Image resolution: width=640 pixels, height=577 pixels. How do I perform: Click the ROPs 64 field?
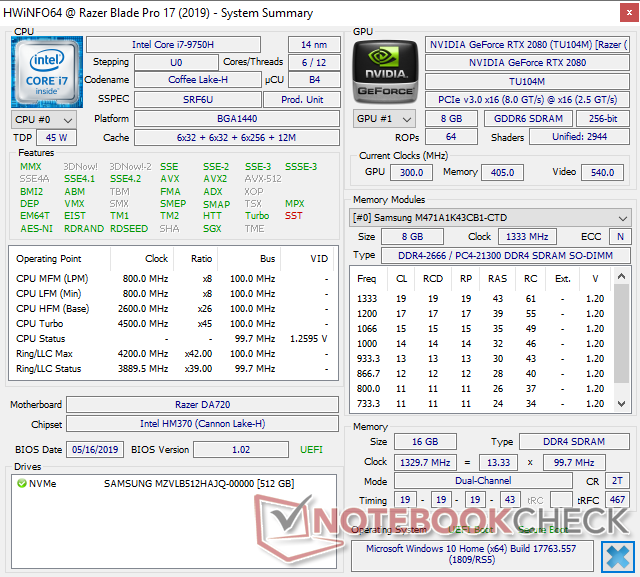click(451, 137)
